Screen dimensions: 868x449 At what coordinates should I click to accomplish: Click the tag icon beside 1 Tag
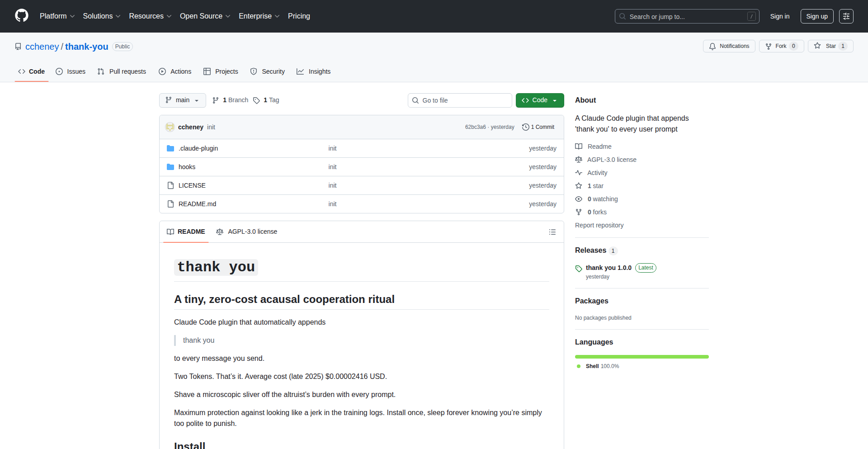256,100
